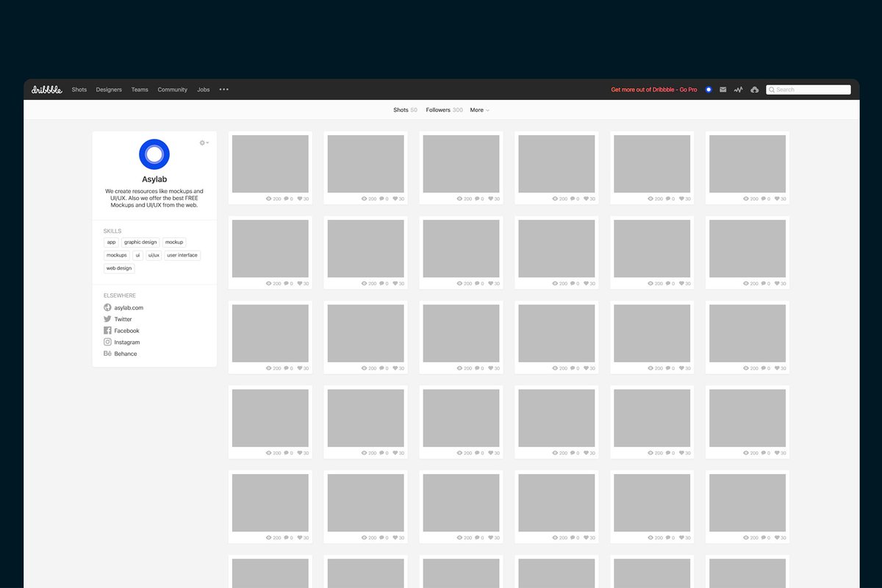The image size is (882, 588).
Task: Open Shots in the top dark navigation bar
Action: point(79,90)
